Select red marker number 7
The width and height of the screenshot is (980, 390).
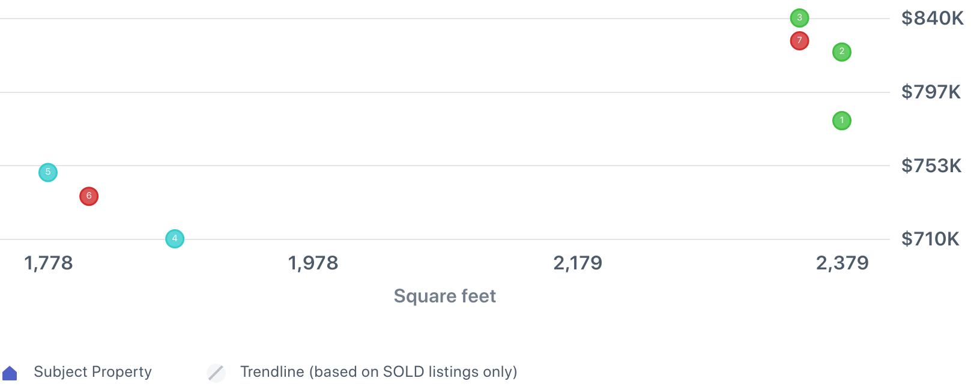coord(799,41)
